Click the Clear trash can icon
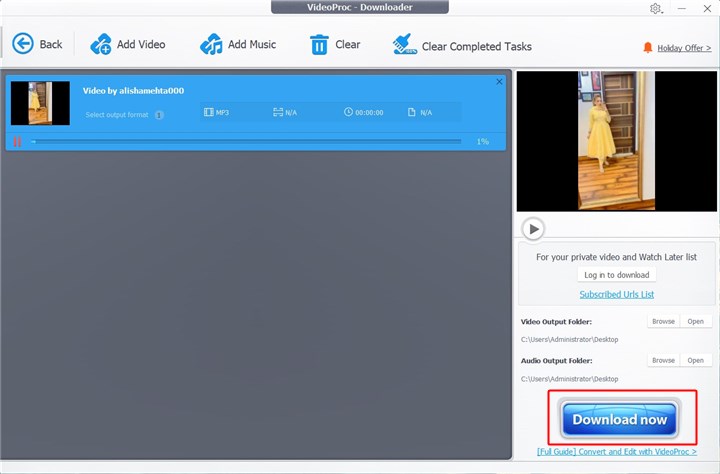720x474 pixels. (x=319, y=44)
